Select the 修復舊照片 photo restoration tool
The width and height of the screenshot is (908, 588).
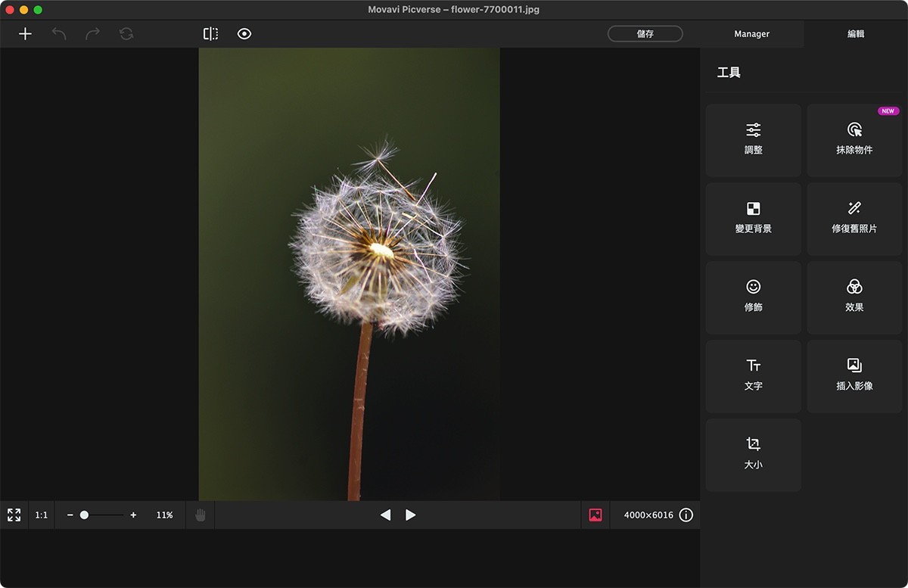click(x=854, y=218)
